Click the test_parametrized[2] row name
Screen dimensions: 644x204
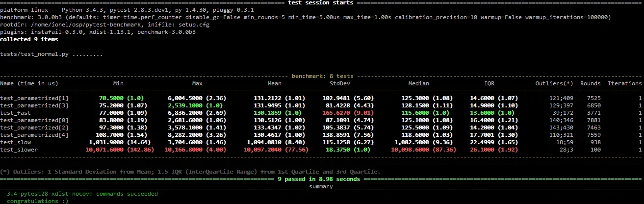coord(34,127)
